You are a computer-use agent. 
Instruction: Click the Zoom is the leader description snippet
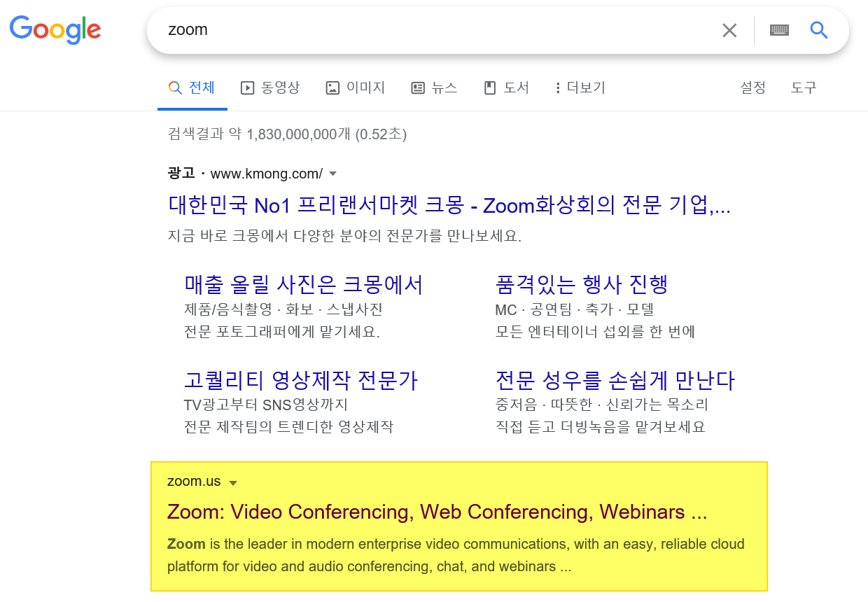pyautogui.click(x=456, y=555)
